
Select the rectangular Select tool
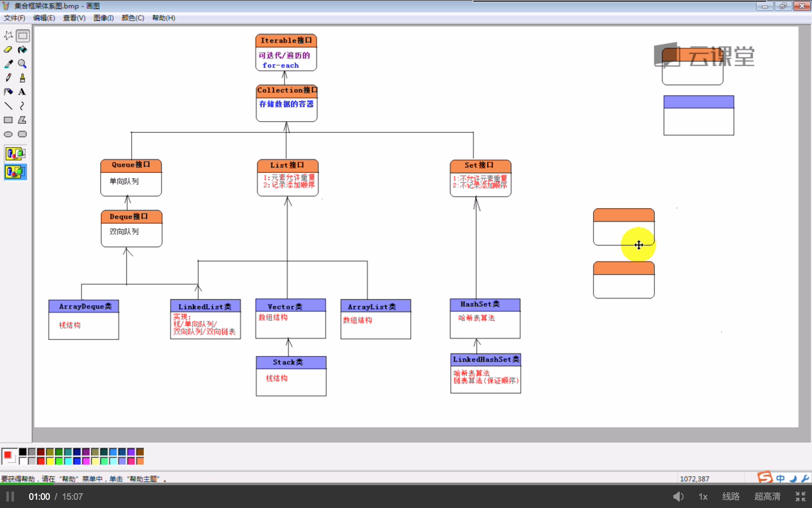23,36
